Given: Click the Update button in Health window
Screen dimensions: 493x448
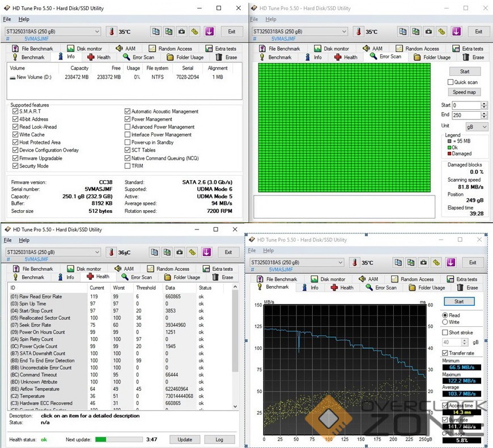Looking at the screenshot, I should point(185,439).
